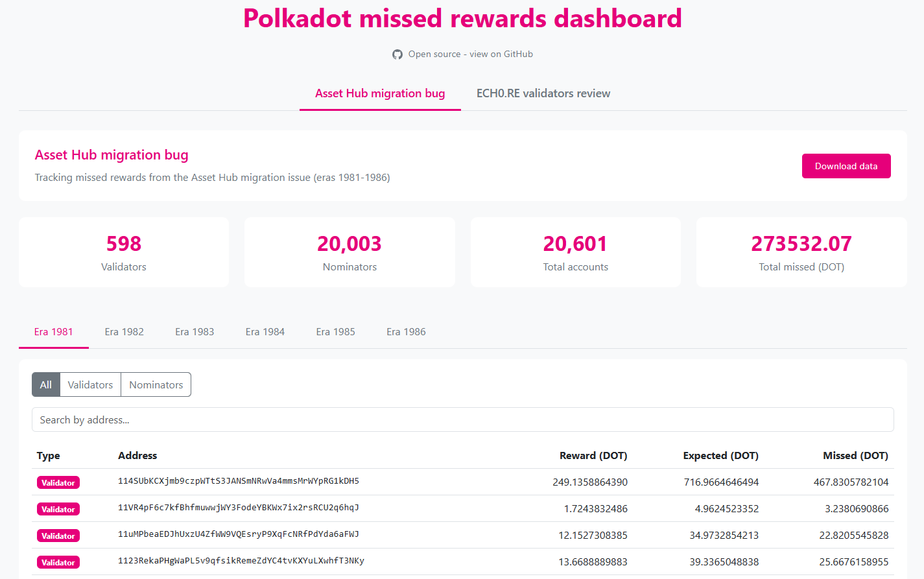Switch to Era 1985 tab
The height and width of the screenshot is (579, 924).
click(x=336, y=332)
